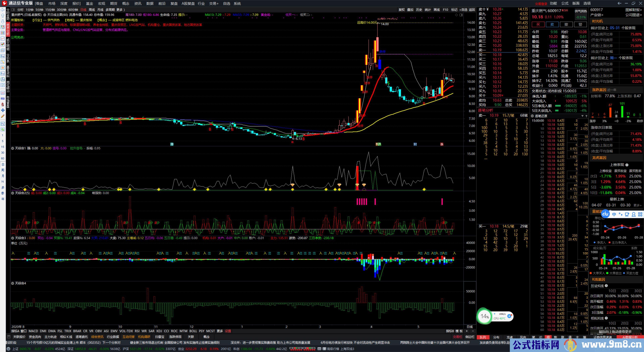Open the filter dropdown in 逐笔还原 header

582,116
